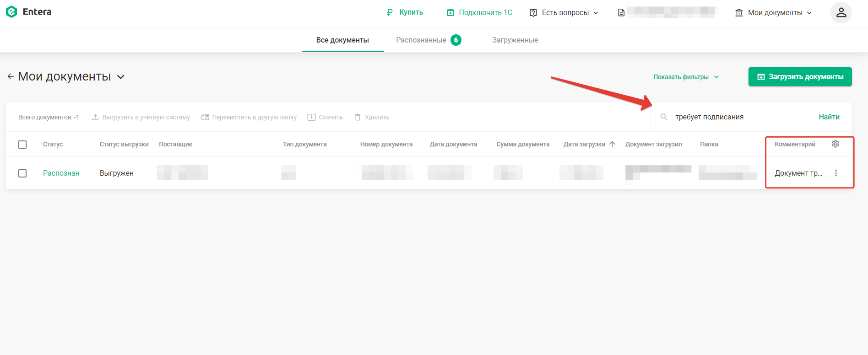This screenshot has height=355, width=868.
Task: Open the Распознан status link
Action: pos(61,173)
